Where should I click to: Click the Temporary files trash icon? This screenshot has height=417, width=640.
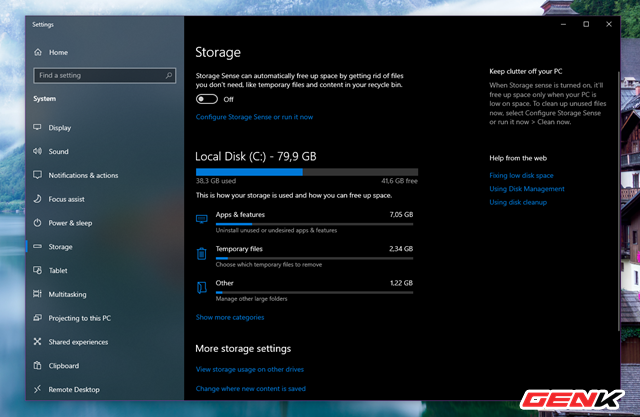click(202, 254)
